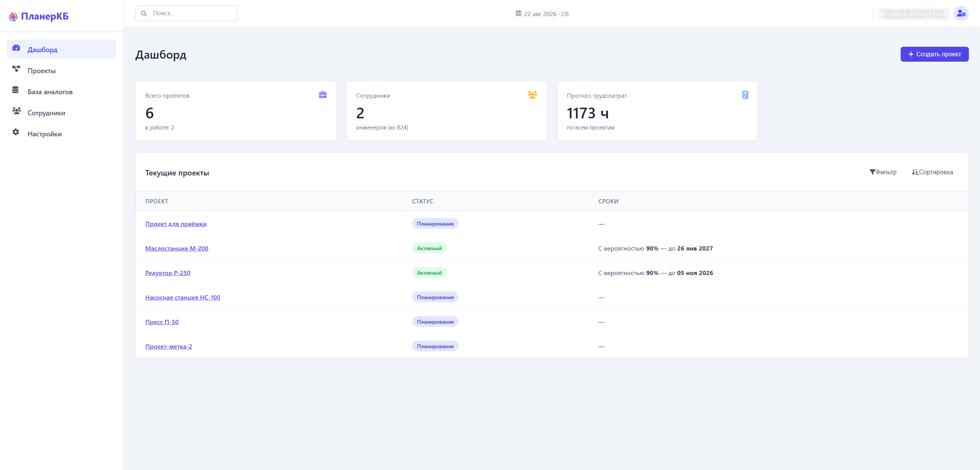This screenshot has height=470, width=980.
Task: Click the calculator icon on Прогноз трудозатрат card
Action: [x=745, y=95]
